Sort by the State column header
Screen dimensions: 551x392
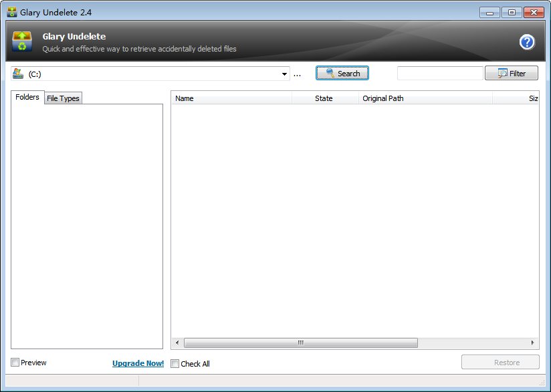pos(324,98)
